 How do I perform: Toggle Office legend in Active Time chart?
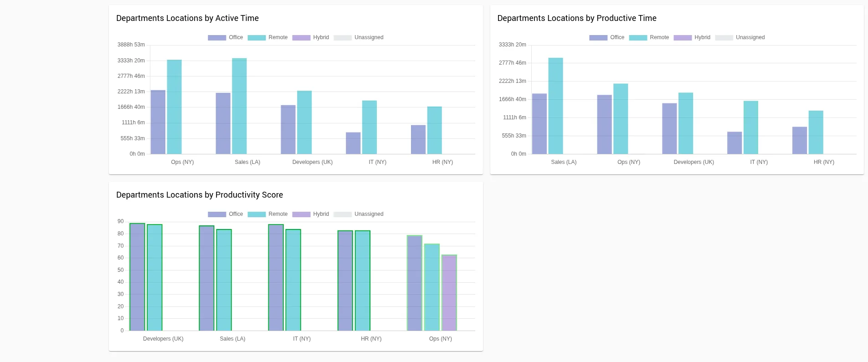226,37
